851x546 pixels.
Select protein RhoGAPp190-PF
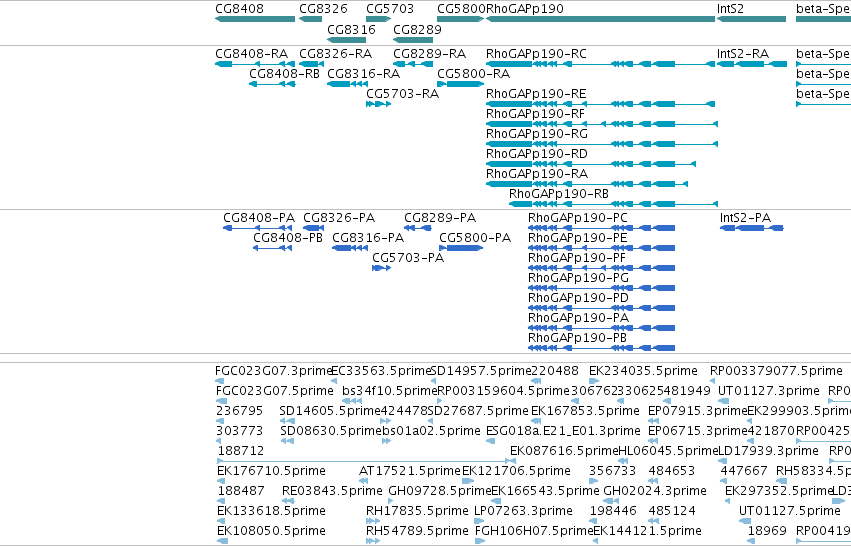(602, 268)
